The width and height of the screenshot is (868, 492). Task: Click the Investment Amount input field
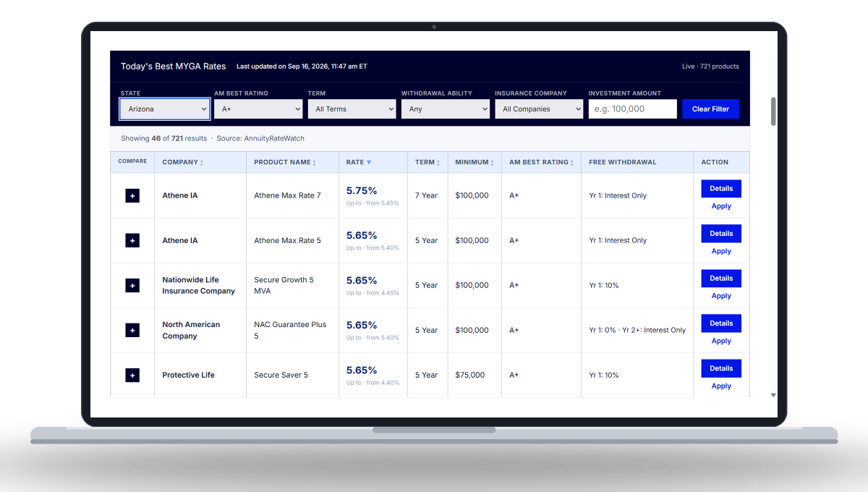pos(633,109)
